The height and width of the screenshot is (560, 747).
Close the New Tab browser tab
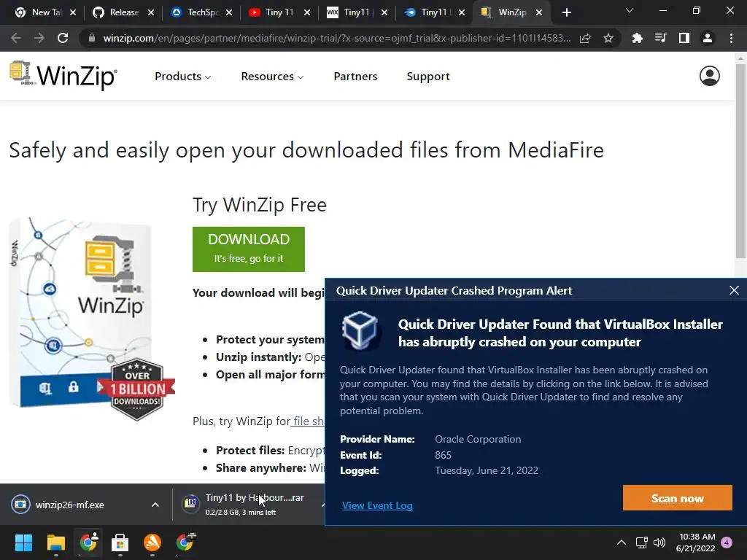[x=73, y=13]
